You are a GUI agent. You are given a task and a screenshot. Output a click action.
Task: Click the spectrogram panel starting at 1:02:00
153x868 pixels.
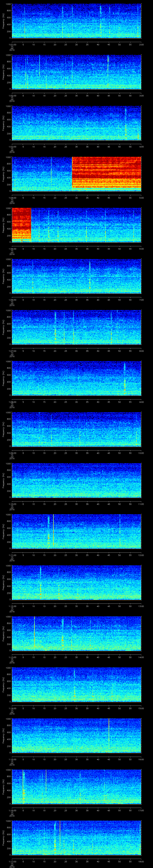click(x=76, y=72)
